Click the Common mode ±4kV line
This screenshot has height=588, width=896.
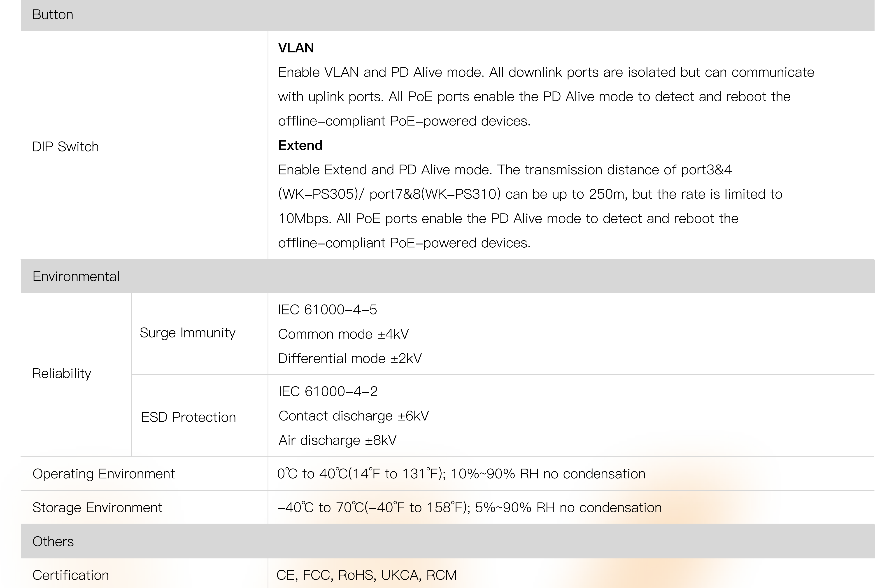point(343,334)
